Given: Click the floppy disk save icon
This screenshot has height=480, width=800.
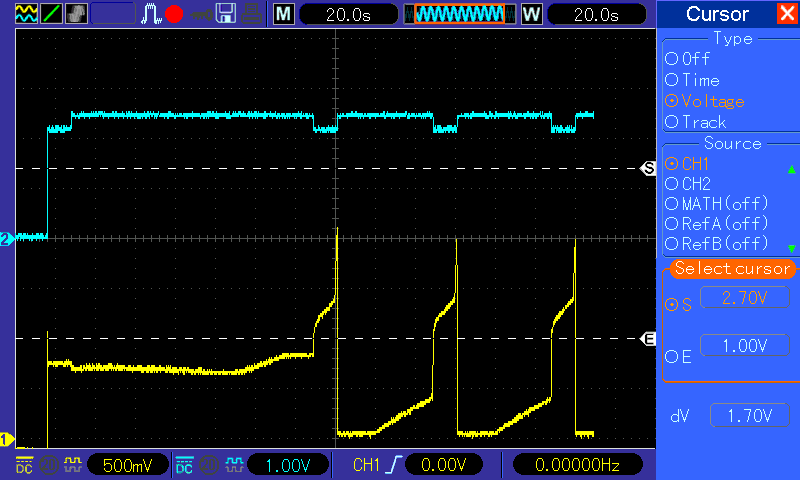Looking at the screenshot, I should click(226, 14).
